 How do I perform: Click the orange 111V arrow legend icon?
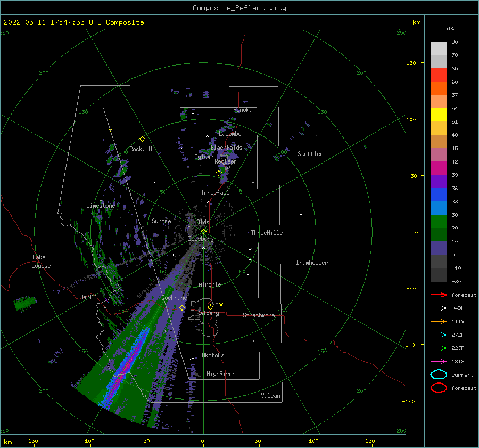pos(439,321)
